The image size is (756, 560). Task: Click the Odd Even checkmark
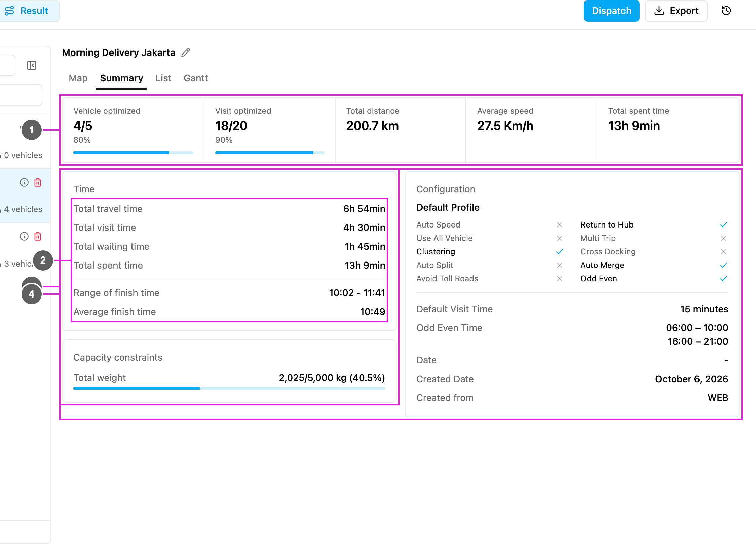723,279
